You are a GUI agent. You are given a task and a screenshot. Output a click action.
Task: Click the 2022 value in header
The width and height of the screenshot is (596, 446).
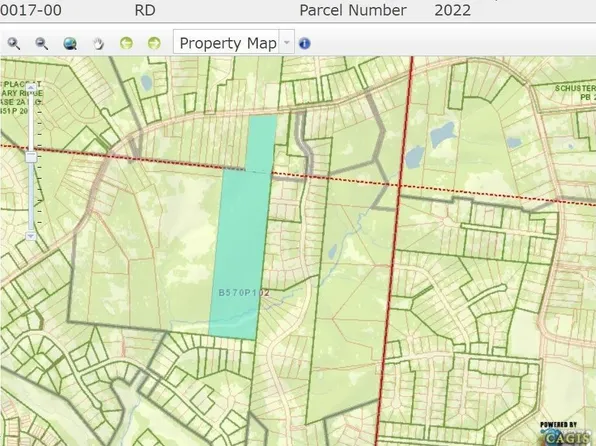[452, 10]
